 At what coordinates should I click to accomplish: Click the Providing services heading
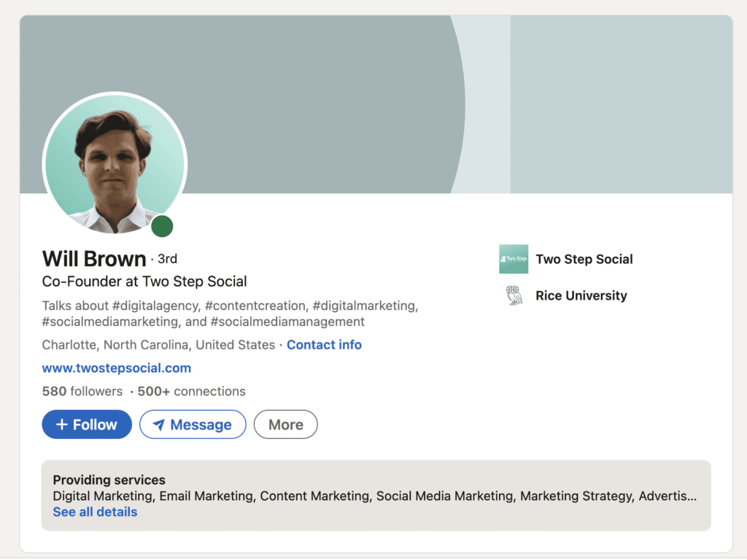[x=109, y=480]
